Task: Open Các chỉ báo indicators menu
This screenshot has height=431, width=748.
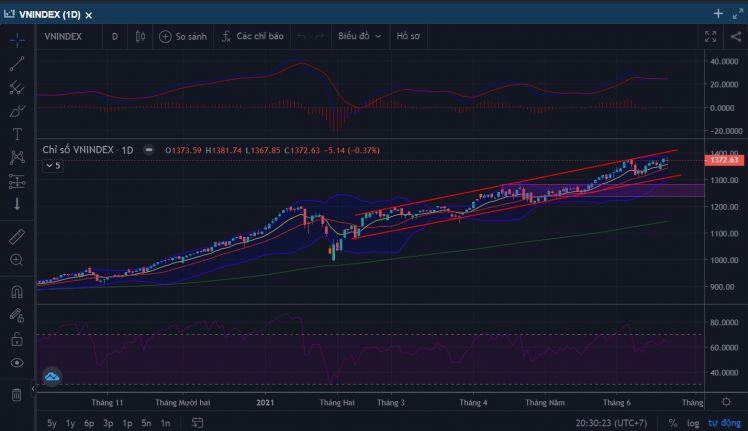Action: (253, 36)
